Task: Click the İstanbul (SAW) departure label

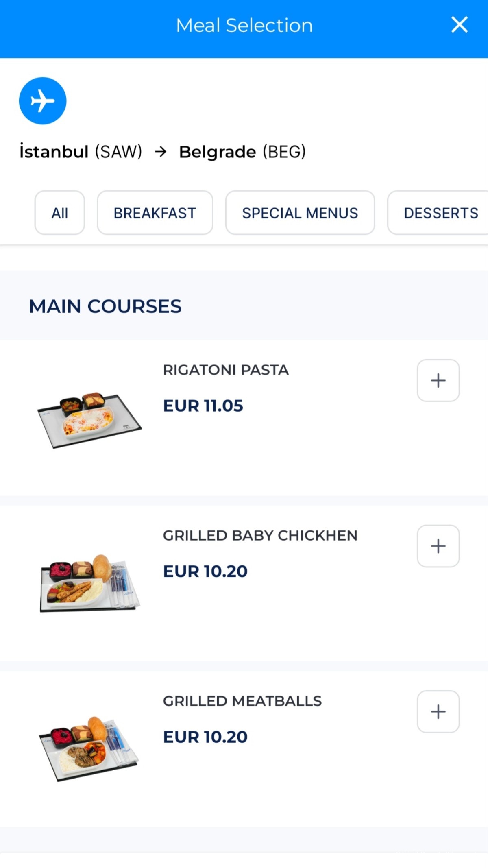Action: [81, 152]
